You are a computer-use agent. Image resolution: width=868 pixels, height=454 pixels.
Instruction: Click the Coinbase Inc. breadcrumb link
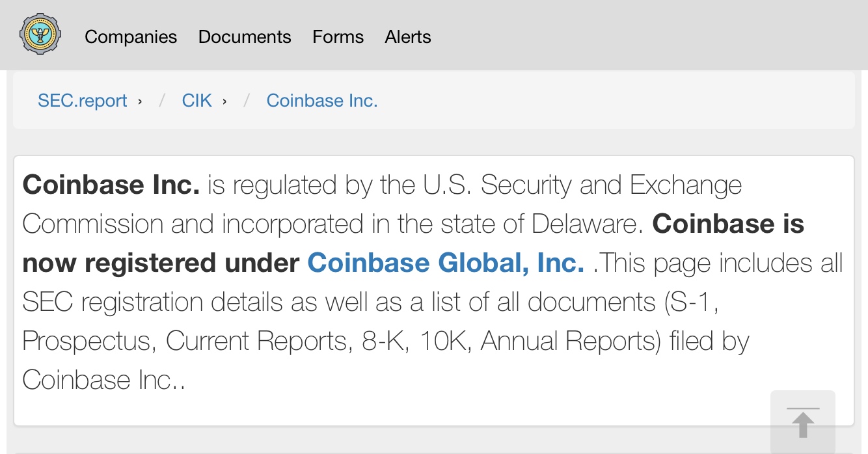[x=321, y=101]
